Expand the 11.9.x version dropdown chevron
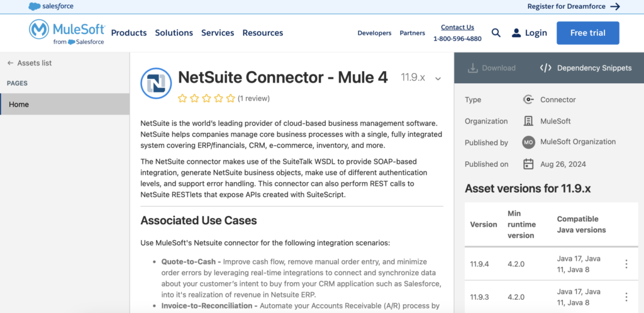644x313 pixels. coord(438,79)
